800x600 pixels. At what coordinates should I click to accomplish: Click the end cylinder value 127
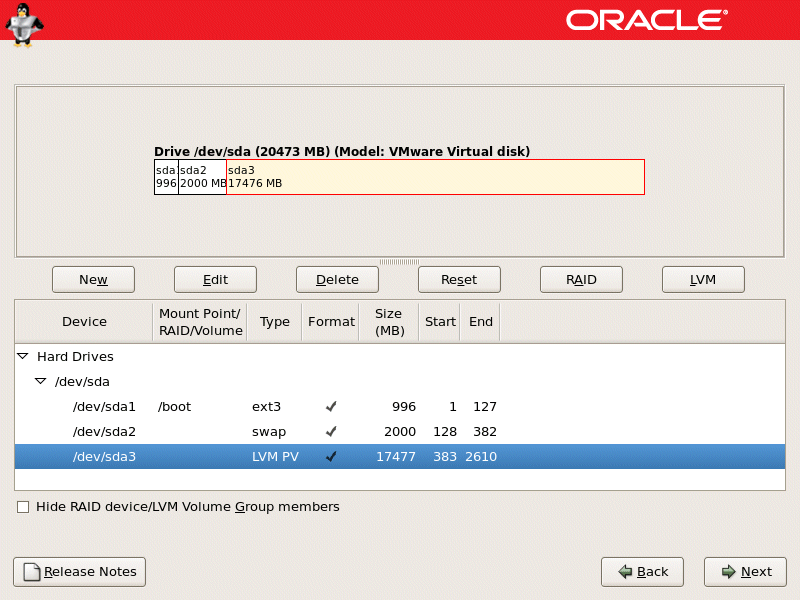tap(485, 407)
